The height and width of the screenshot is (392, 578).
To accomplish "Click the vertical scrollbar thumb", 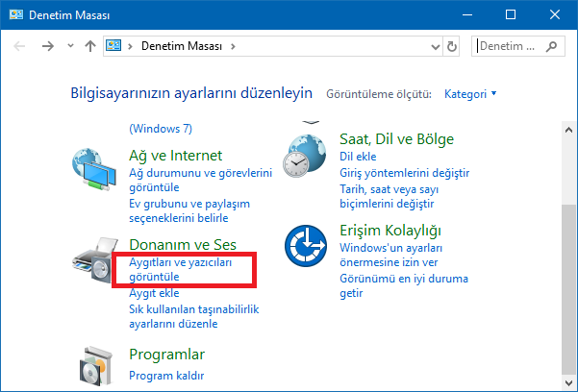I will pyautogui.click(x=568, y=289).
